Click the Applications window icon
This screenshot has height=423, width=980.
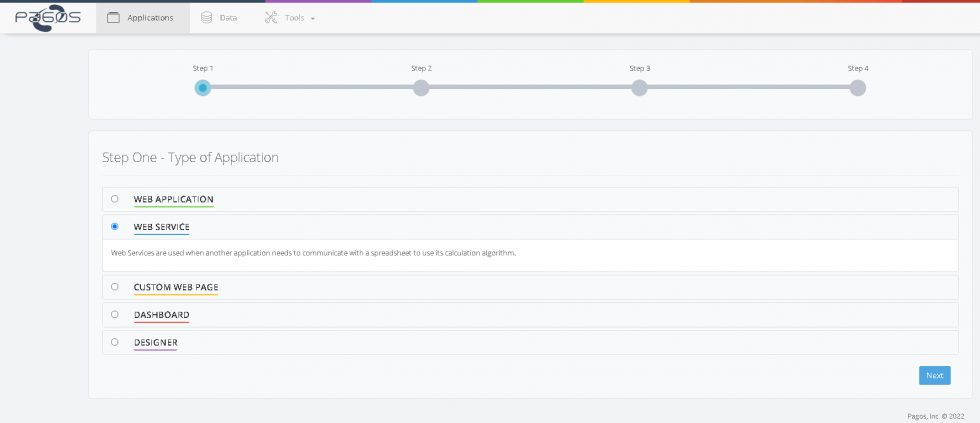click(113, 18)
